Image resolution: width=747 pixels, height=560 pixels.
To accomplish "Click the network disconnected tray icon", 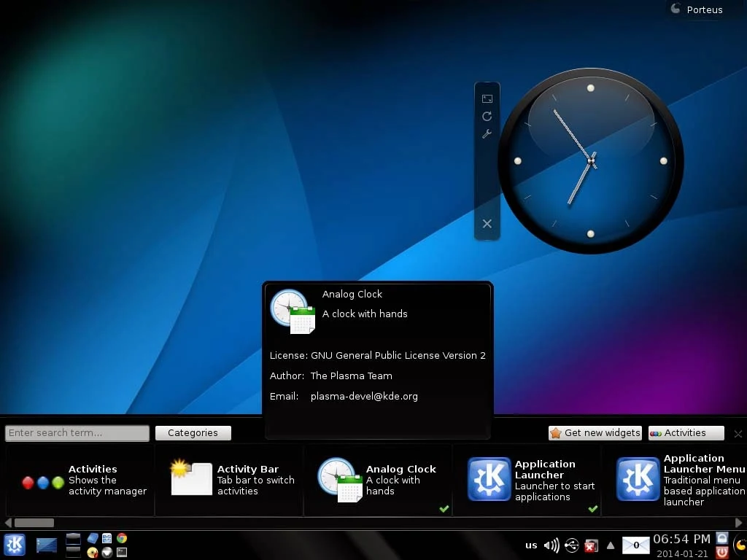I will (591, 546).
